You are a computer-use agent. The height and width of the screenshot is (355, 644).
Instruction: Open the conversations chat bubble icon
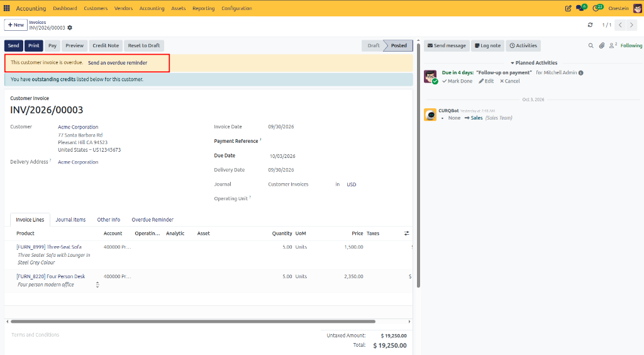(x=580, y=8)
